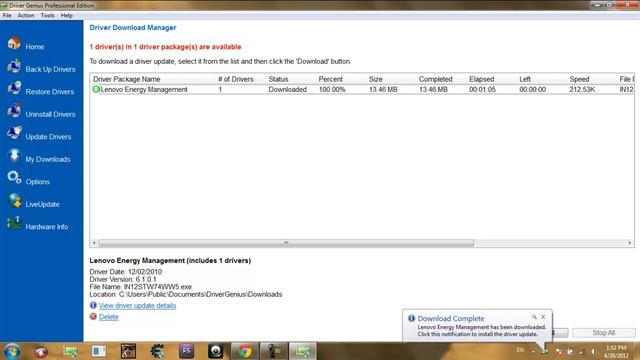Click the info icon next to View driver update details

click(x=93, y=305)
